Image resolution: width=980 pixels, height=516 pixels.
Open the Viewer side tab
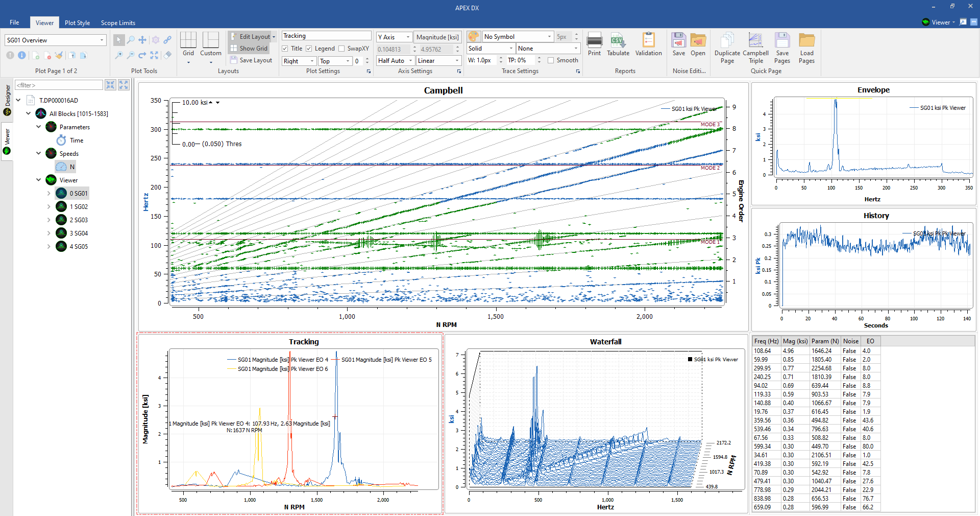[x=7, y=142]
